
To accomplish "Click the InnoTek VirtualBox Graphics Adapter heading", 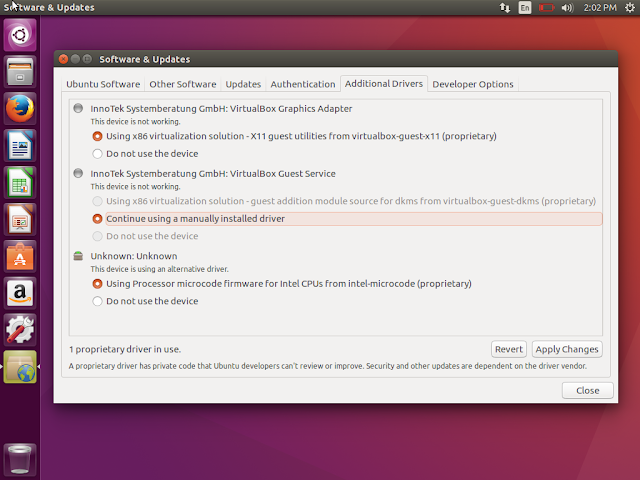I will (221, 109).
